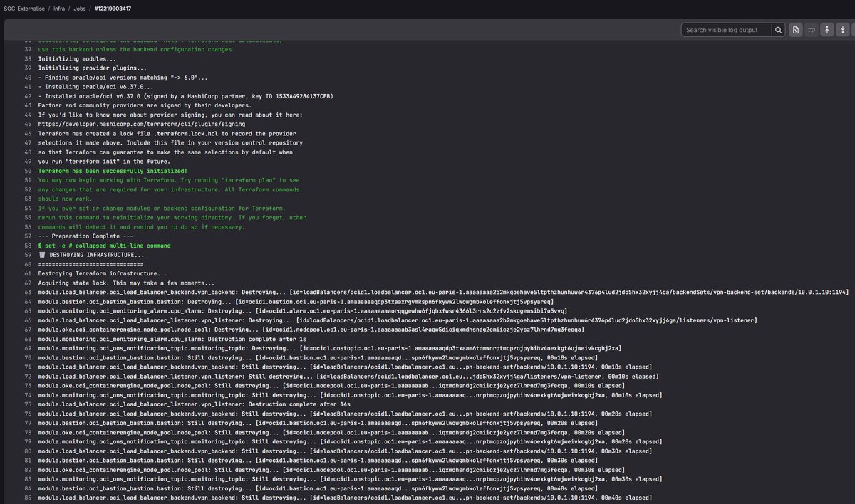Click 'Partner and community providers' line
This screenshot has height=504, width=855.
145,105
